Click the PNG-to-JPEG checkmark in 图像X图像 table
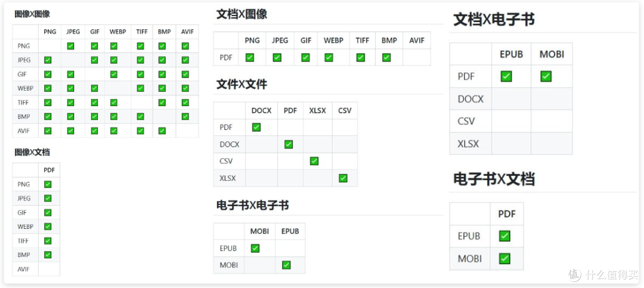The width and height of the screenshot is (644, 288). coord(70,46)
